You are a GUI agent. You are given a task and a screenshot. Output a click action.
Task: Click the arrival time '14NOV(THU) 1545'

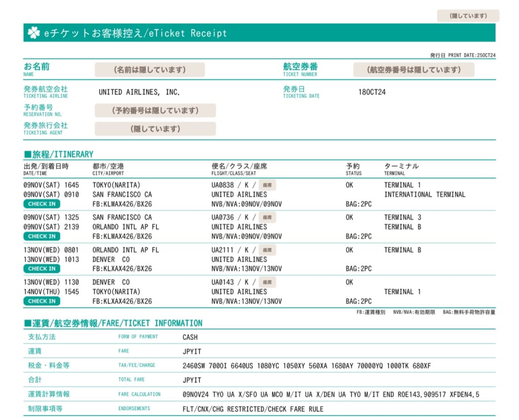point(51,292)
